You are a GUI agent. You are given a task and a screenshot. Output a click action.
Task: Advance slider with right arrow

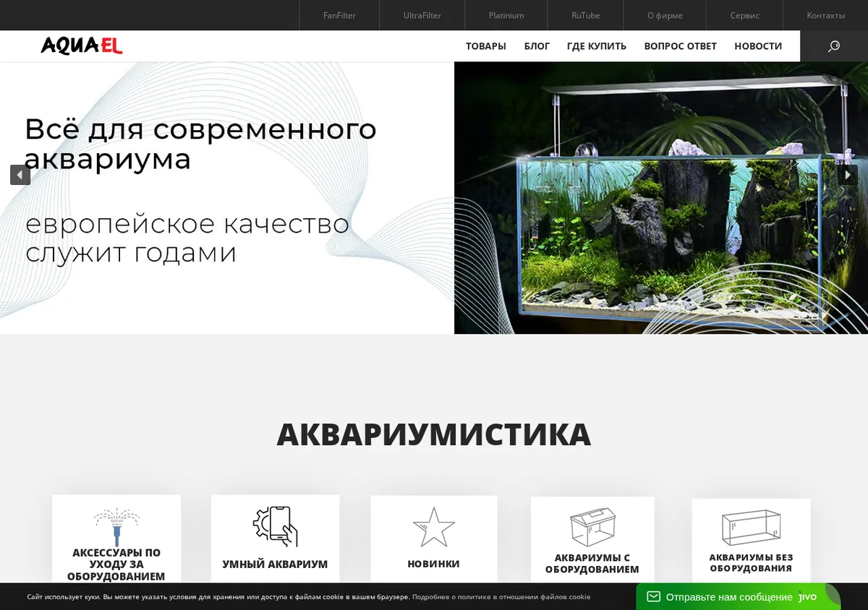[x=848, y=175]
